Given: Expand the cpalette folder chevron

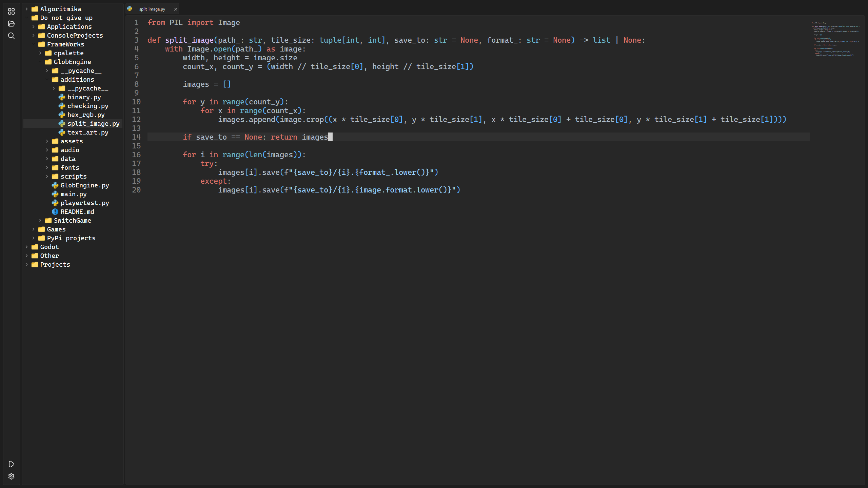Looking at the screenshot, I should click(x=40, y=53).
